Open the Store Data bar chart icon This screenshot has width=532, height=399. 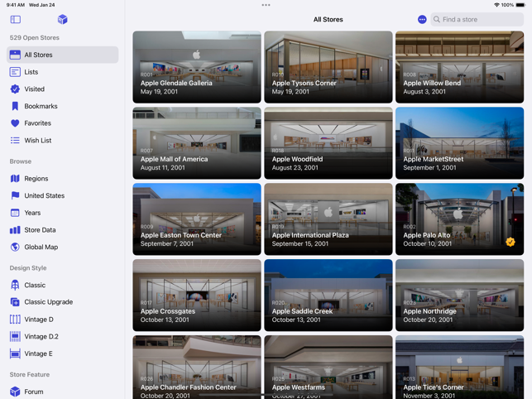click(x=15, y=230)
